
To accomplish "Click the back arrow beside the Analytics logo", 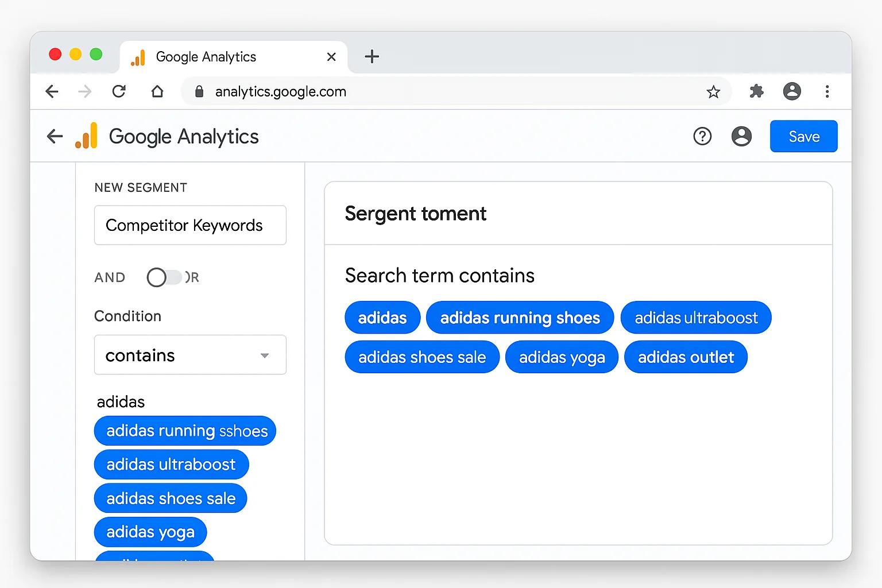I will click(55, 136).
